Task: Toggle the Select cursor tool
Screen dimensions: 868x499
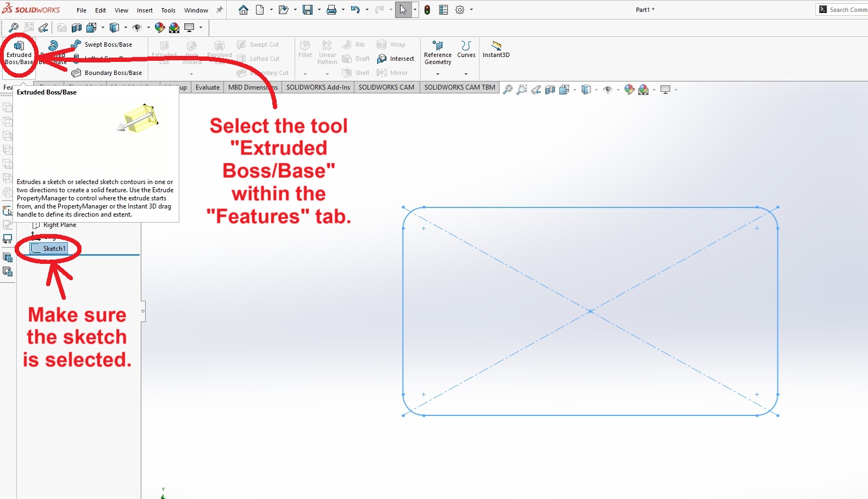Action: coord(403,10)
